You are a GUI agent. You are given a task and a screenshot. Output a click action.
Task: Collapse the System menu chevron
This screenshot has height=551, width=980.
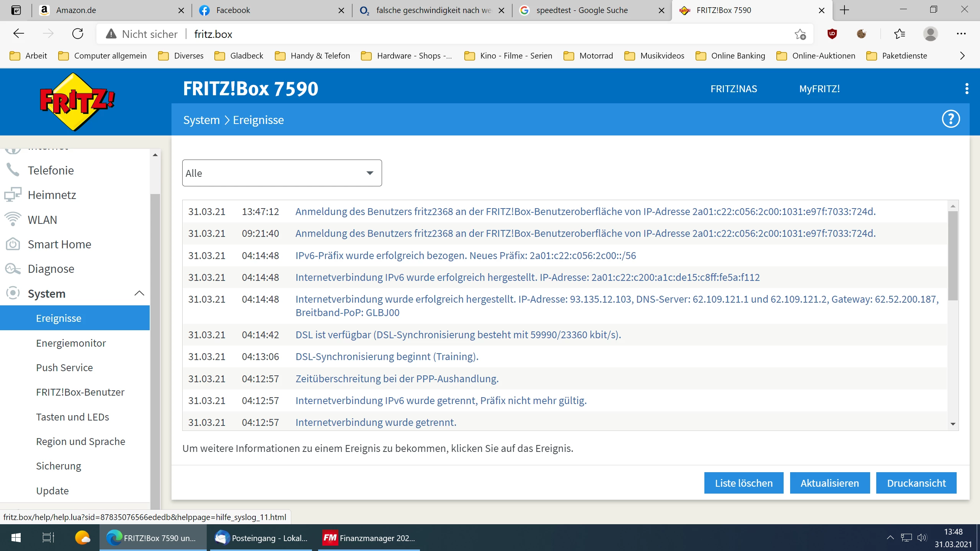pyautogui.click(x=139, y=293)
